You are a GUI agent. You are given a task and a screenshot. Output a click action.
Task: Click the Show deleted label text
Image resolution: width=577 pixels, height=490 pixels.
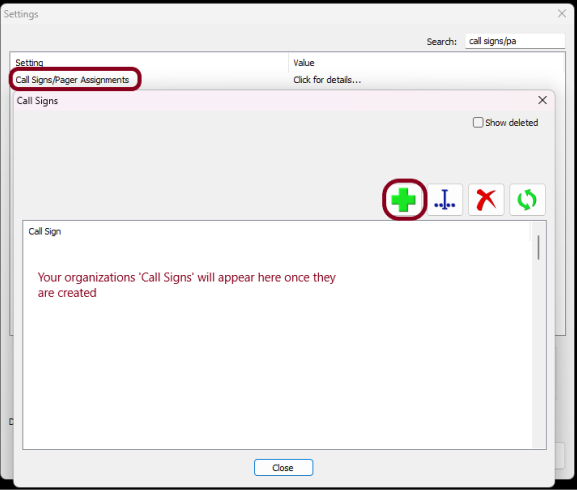[x=511, y=122]
